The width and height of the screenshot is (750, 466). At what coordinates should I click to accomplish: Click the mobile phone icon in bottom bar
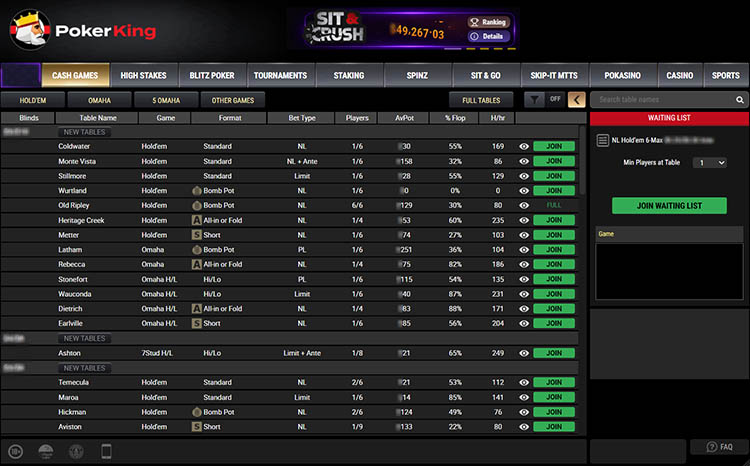106,451
